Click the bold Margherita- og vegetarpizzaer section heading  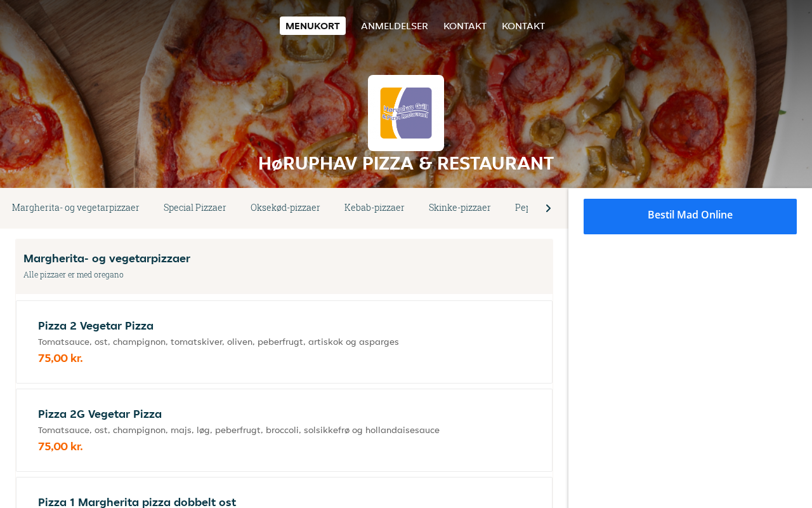(x=107, y=258)
